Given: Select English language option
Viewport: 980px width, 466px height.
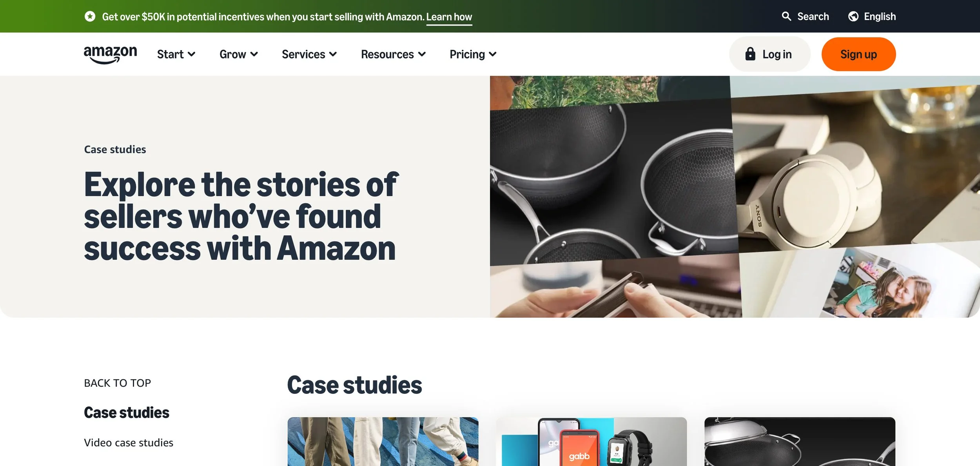Looking at the screenshot, I should [872, 16].
